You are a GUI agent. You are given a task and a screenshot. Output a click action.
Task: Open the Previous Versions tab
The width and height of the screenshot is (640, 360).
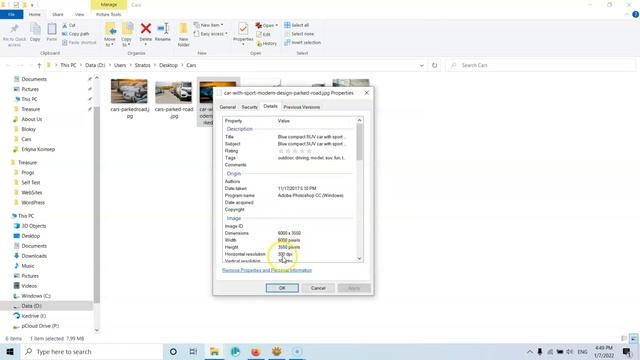click(302, 107)
